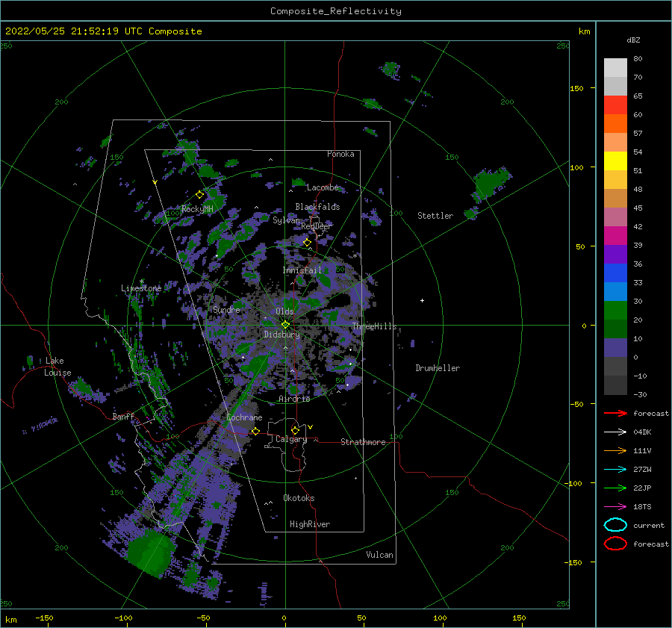Click the yellow km label at top right
Viewport: 672px width, 628px height.
click(584, 31)
